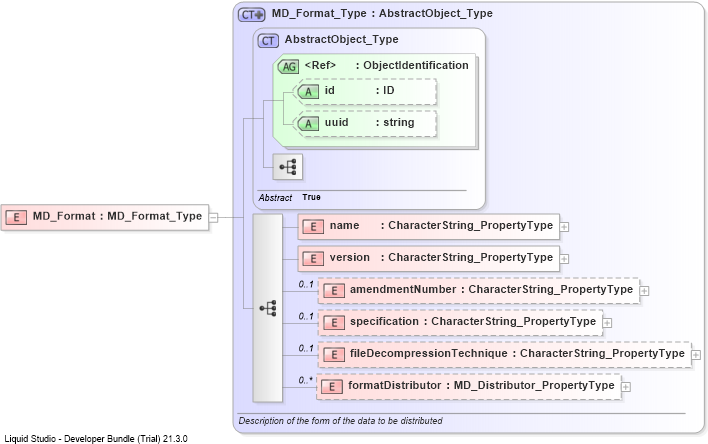Collapse the MD_Format element node
Viewport: 708px width, 444px height.
tap(214, 218)
